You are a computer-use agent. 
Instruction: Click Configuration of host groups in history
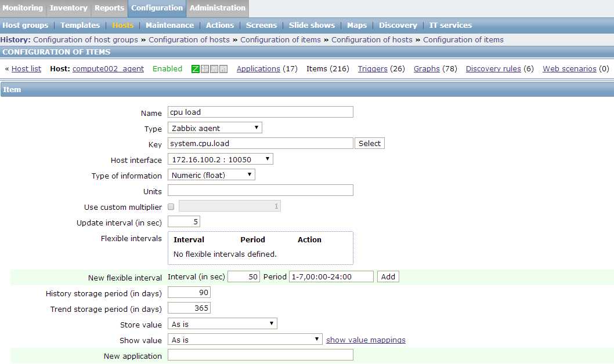point(85,40)
